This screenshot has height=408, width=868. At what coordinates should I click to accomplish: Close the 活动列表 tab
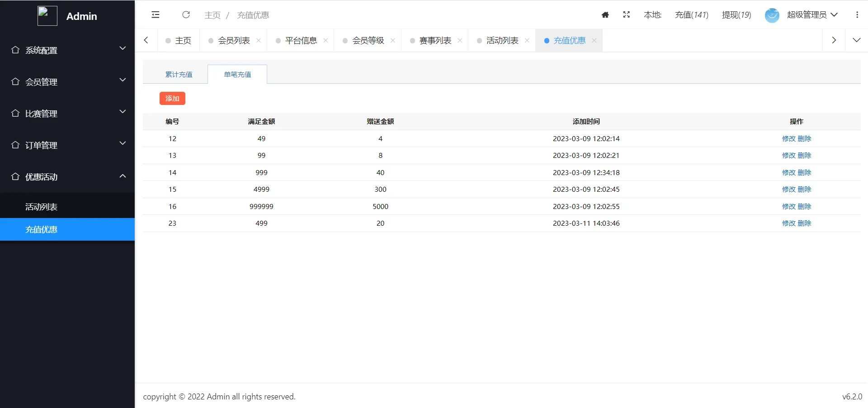527,41
